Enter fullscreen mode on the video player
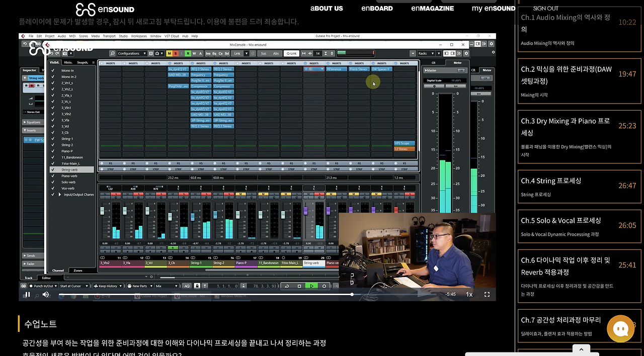 [x=487, y=294]
